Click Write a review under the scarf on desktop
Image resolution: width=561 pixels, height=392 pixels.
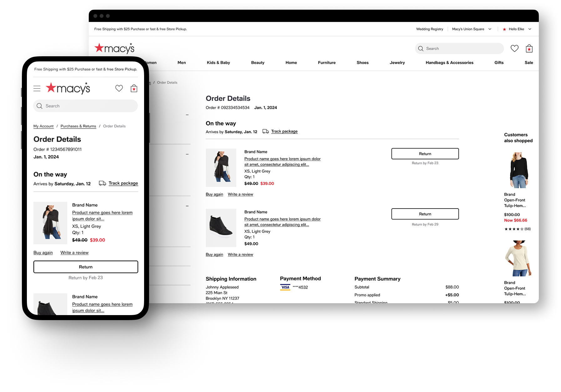[x=240, y=194]
